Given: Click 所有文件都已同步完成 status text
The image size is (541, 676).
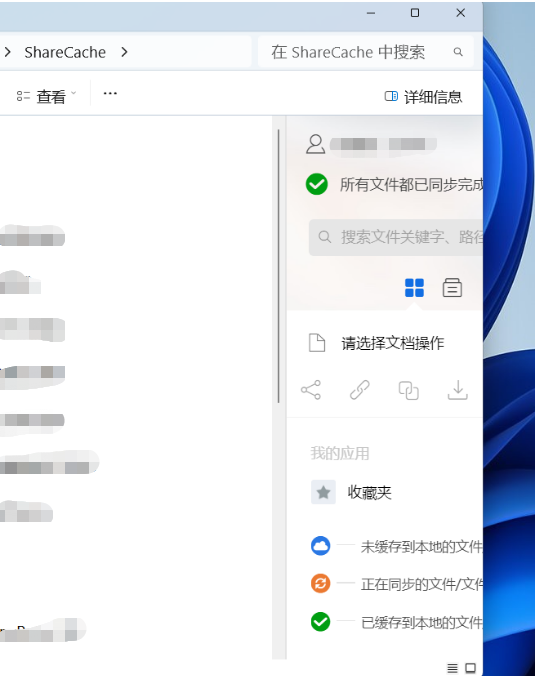Looking at the screenshot, I should pyautogui.click(x=411, y=185).
